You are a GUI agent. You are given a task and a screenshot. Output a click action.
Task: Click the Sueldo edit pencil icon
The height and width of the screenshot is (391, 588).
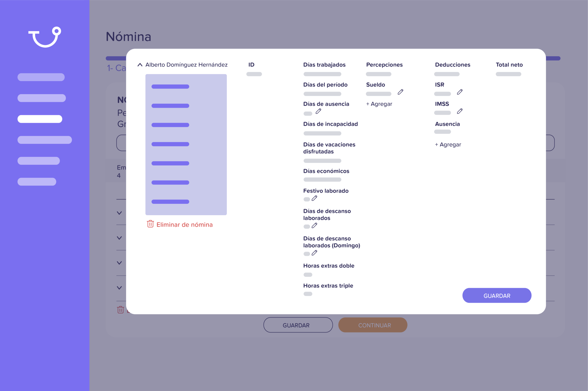point(400,92)
